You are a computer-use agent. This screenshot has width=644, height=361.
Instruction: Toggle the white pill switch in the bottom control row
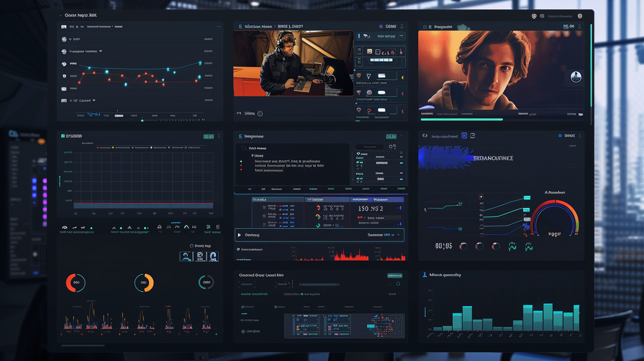[x=381, y=110]
